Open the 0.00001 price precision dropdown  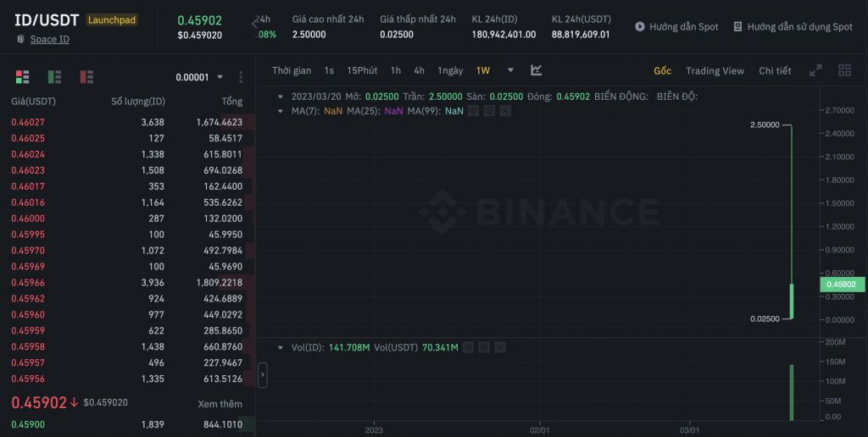click(x=199, y=77)
